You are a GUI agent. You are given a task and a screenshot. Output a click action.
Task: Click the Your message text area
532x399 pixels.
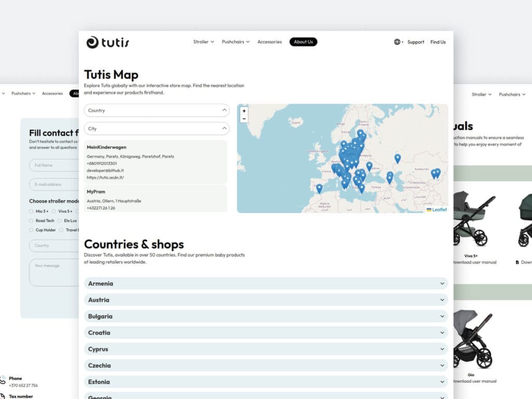pos(54,272)
